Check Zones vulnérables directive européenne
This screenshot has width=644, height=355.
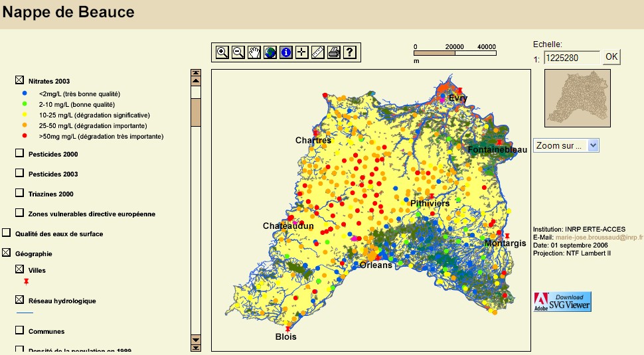pos(20,213)
